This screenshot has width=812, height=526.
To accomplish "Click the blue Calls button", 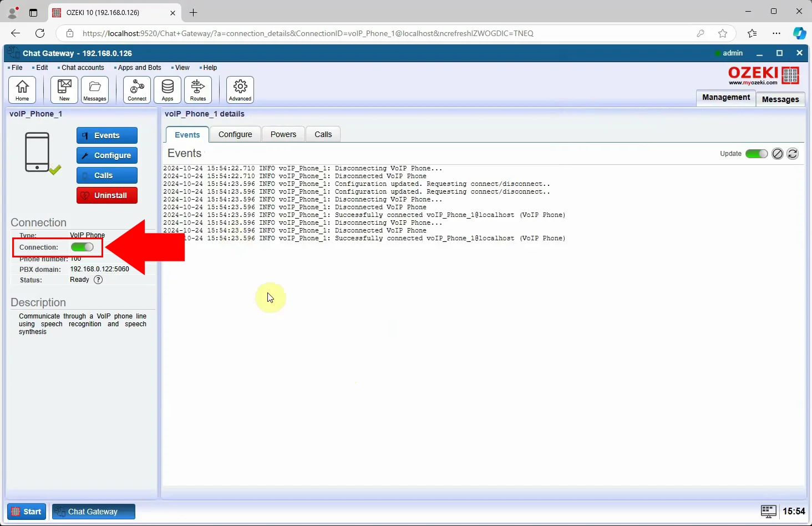I will 107,175.
